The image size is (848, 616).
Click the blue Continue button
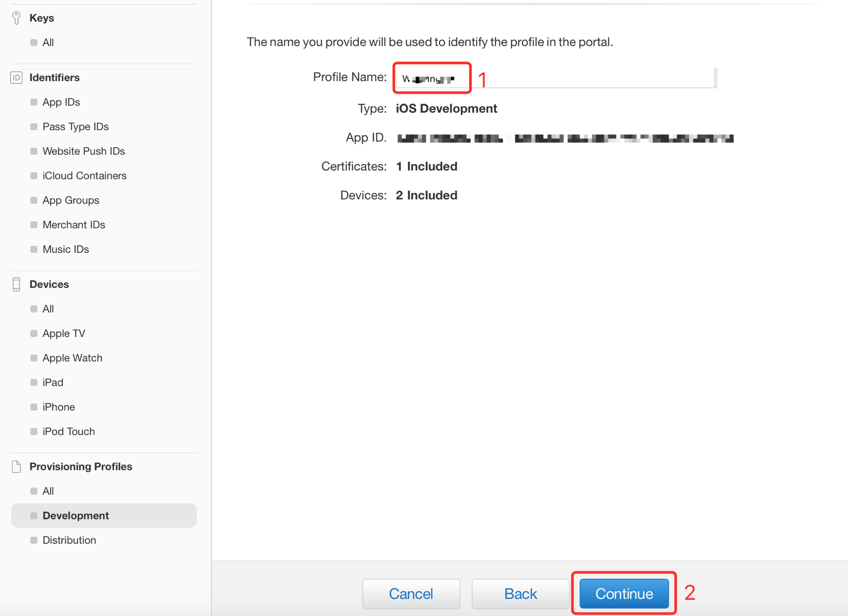coord(624,594)
